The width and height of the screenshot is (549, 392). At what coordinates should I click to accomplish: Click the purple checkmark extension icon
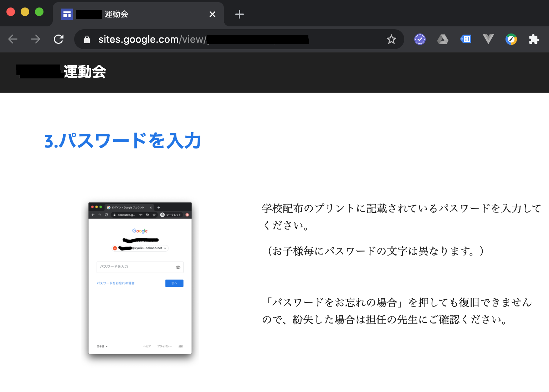tap(420, 39)
